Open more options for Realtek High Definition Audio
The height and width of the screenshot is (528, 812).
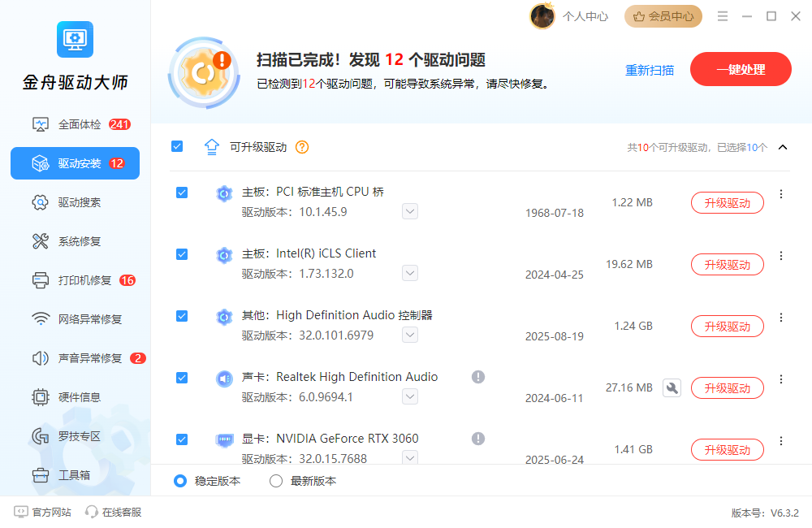[x=781, y=379]
